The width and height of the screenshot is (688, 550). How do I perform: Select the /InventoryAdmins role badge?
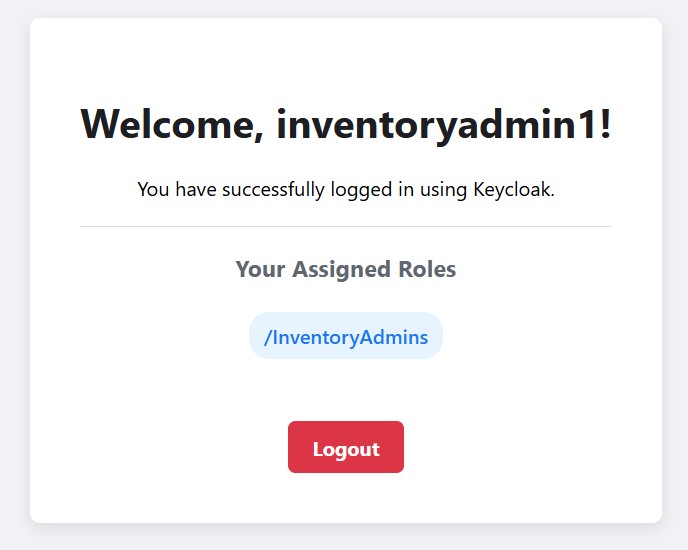pyautogui.click(x=345, y=337)
